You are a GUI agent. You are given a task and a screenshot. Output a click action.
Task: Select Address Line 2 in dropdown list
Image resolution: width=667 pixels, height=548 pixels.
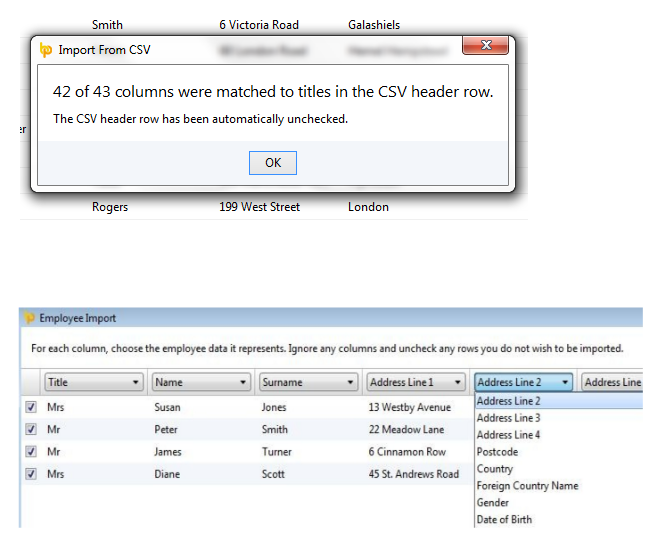click(x=559, y=401)
